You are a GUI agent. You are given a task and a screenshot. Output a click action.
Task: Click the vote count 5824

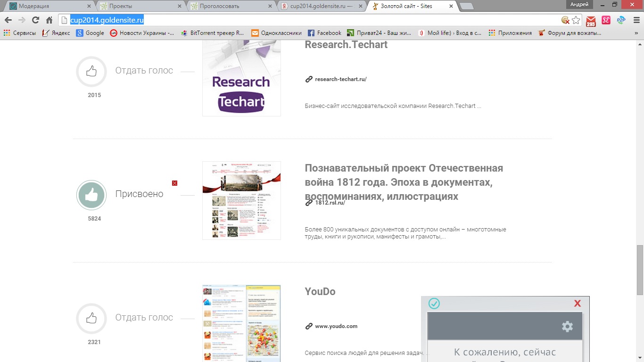tap(94, 219)
